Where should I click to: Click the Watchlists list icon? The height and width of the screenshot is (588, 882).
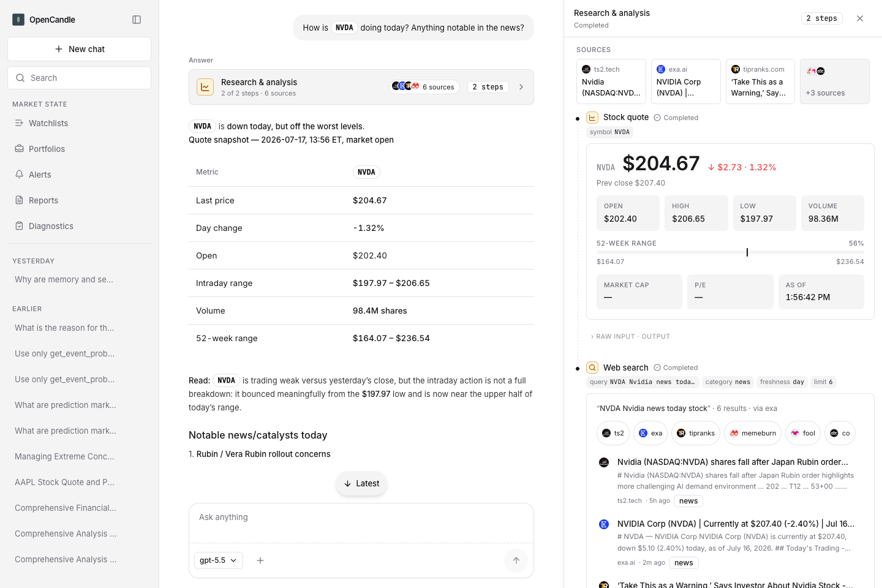click(19, 123)
